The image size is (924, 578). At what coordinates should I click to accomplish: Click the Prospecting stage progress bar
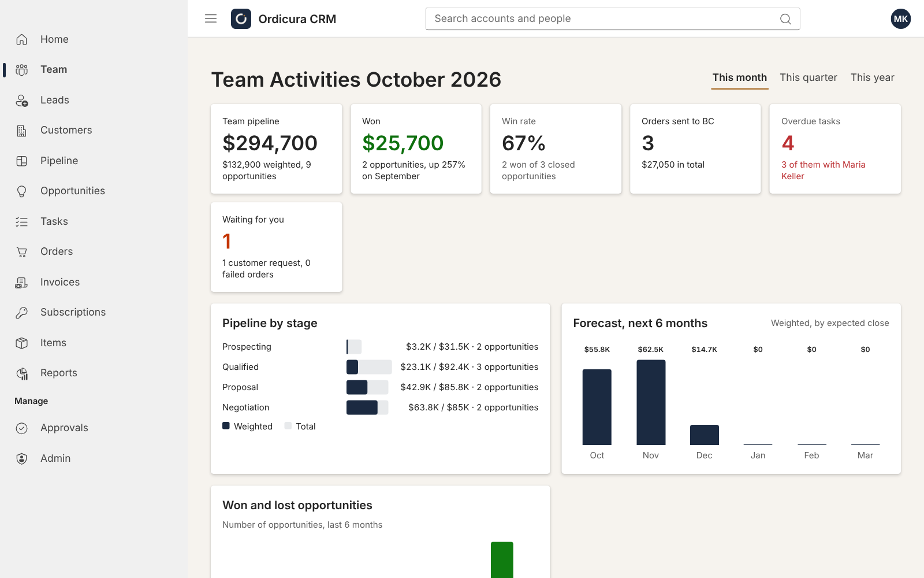coord(354,347)
